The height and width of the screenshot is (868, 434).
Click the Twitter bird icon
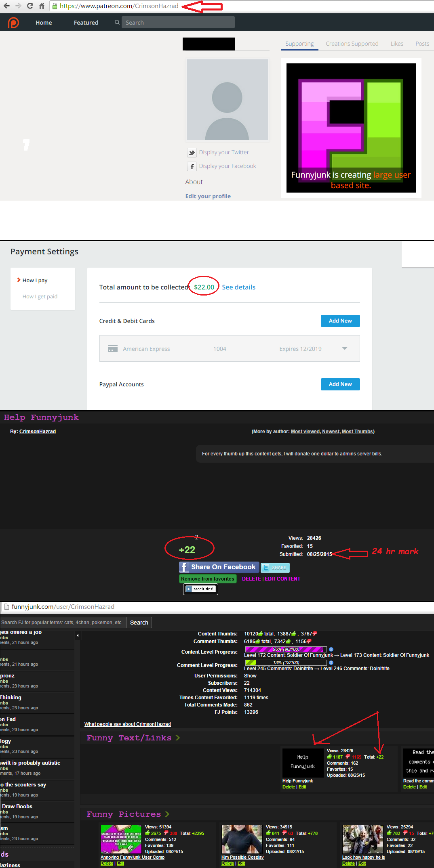pos(192,153)
